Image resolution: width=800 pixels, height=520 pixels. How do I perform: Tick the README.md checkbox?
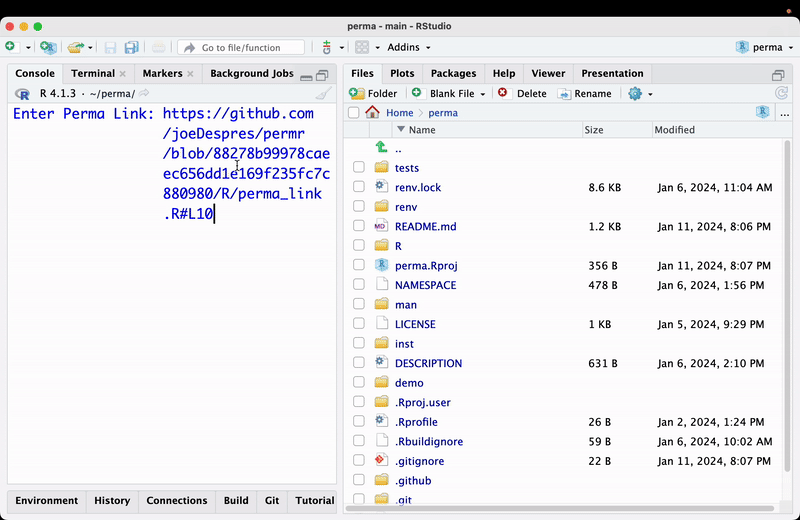pos(359,226)
